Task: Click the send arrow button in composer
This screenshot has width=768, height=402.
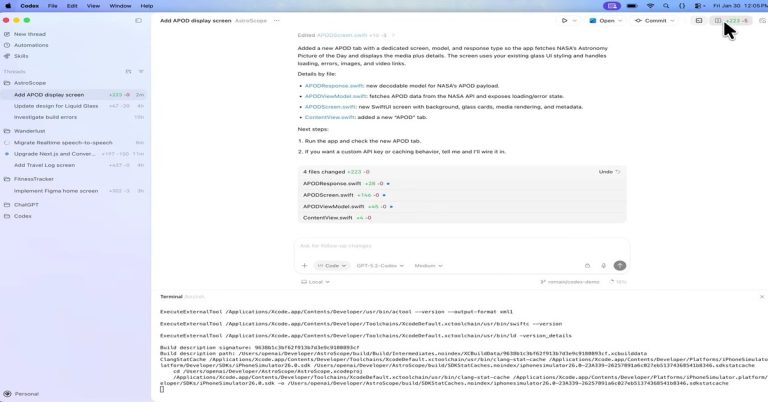Action: pyautogui.click(x=620, y=265)
